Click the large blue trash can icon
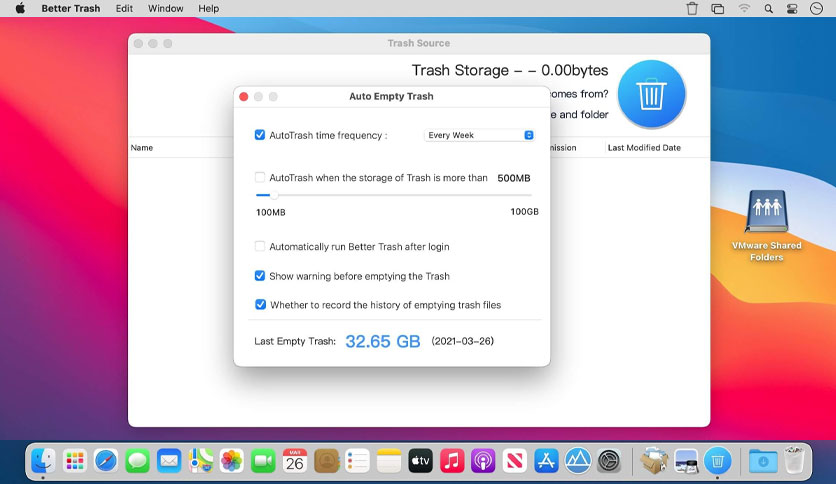 pyautogui.click(x=651, y=94)
